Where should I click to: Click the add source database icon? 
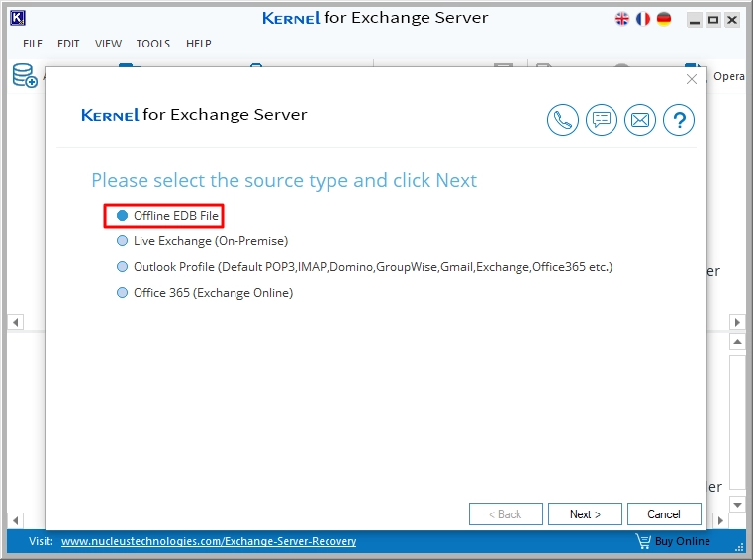point(25,76)
